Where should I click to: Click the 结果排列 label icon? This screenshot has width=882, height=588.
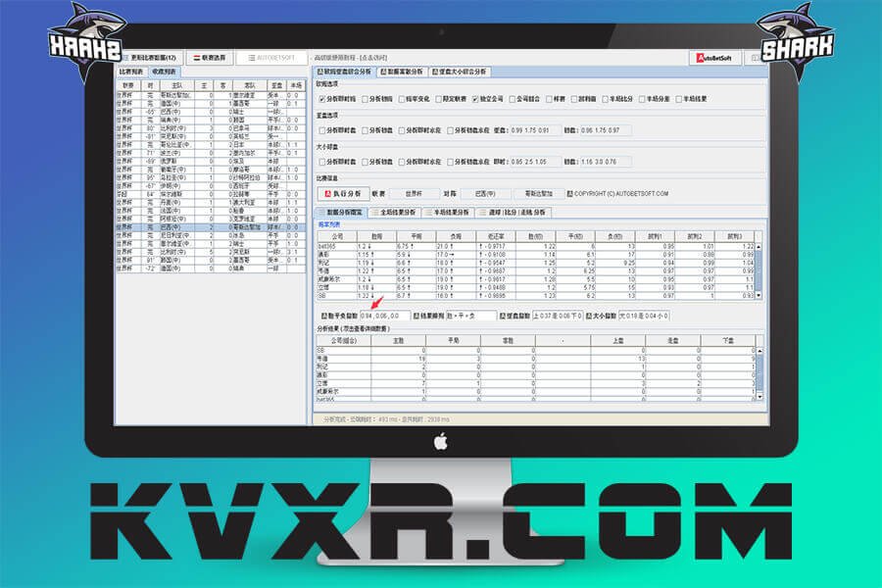[416, 316]
